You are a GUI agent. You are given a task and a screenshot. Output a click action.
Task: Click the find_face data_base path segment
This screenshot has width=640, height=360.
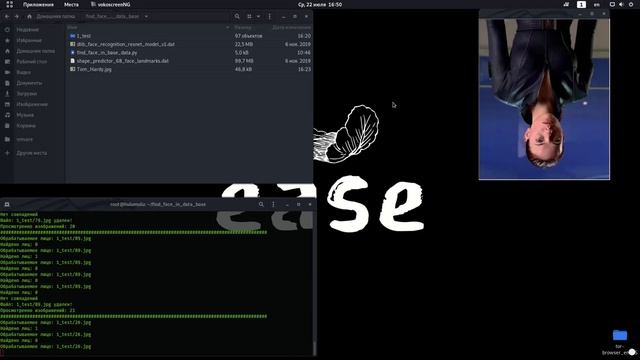tap(112, 16)
